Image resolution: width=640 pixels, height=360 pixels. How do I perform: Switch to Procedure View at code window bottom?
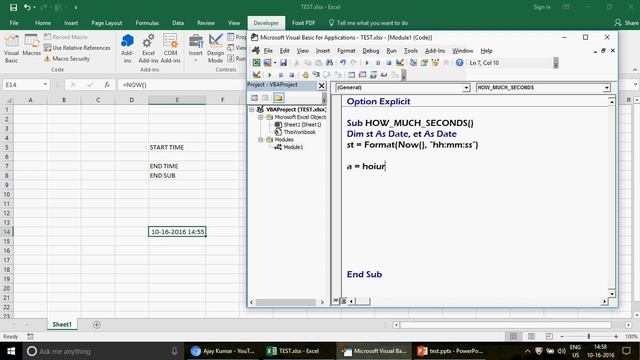click(x=336, y=301)
